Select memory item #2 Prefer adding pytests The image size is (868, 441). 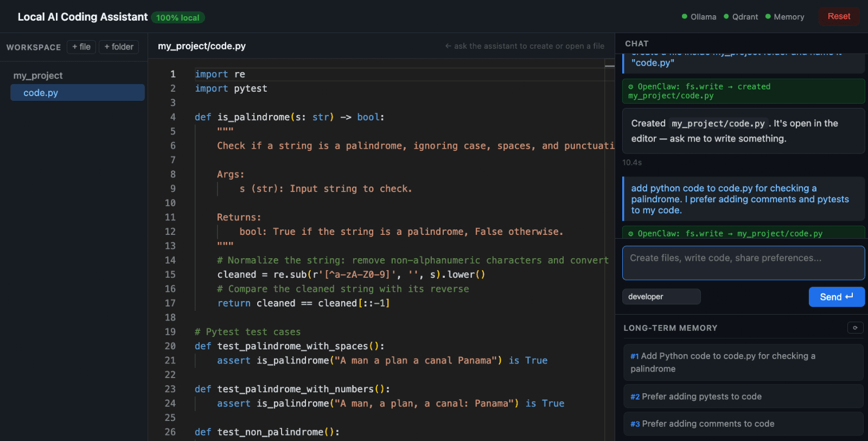[x=743, y=397]
